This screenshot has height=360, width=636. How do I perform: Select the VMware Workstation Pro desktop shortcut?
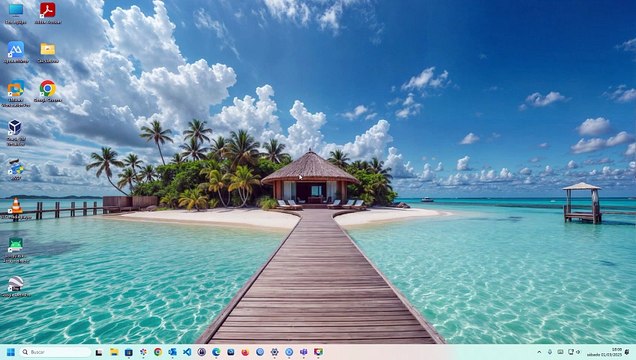pos(16,94)
